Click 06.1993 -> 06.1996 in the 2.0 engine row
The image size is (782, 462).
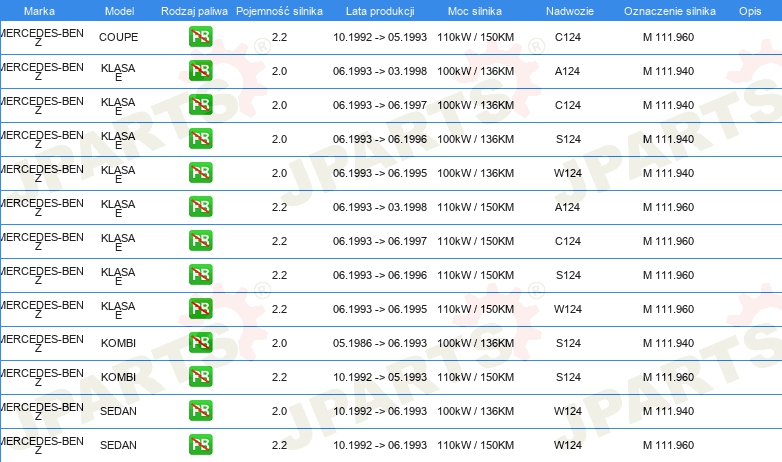pyautogui.click(x=380, y=139)
